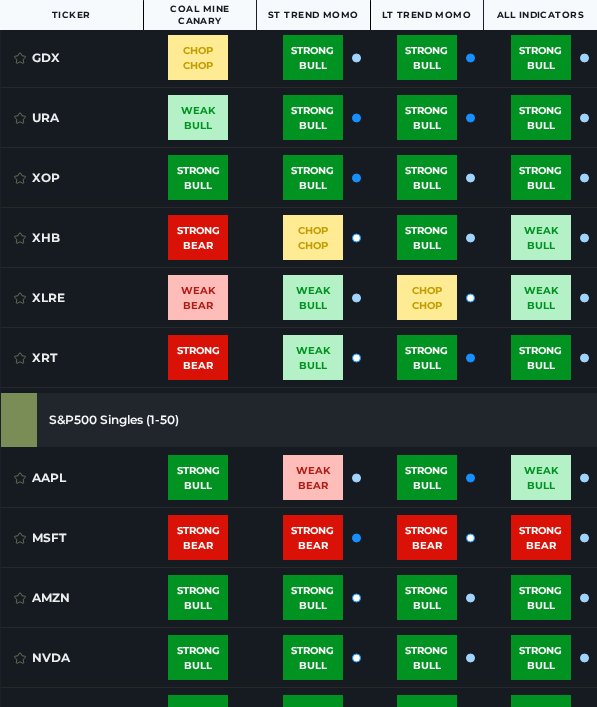Click XRT ST Trend Momo Weak Bull cell

click(313, 358)
